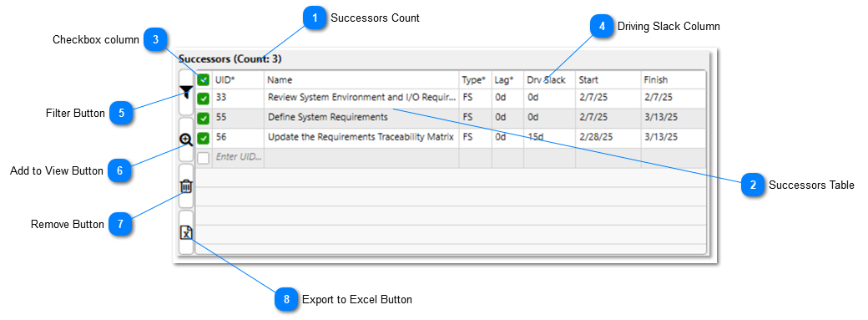The height and width of the screenshot is (320, 868).
Task: Sort by the Type* column header
Action: coord(476,80)
